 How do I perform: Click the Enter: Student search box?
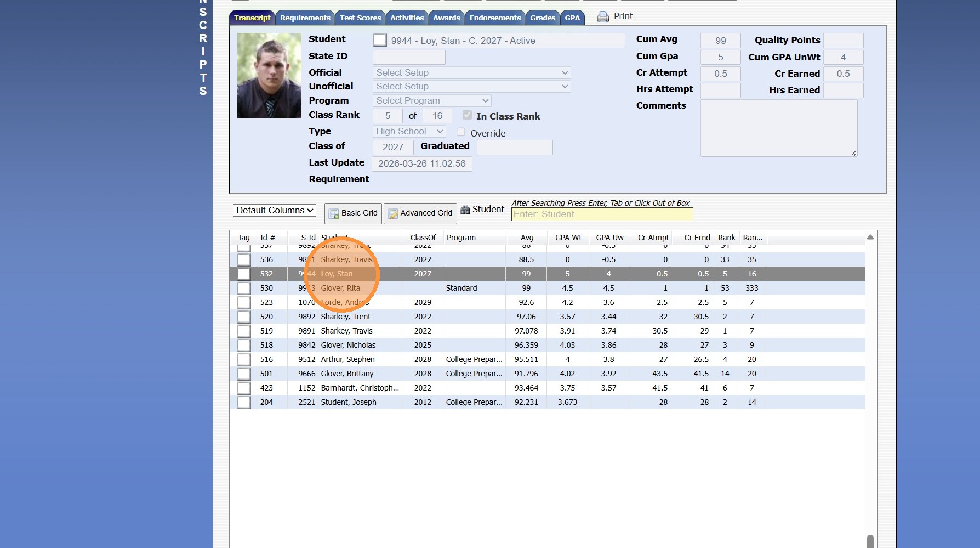click(x=602, y=214)
